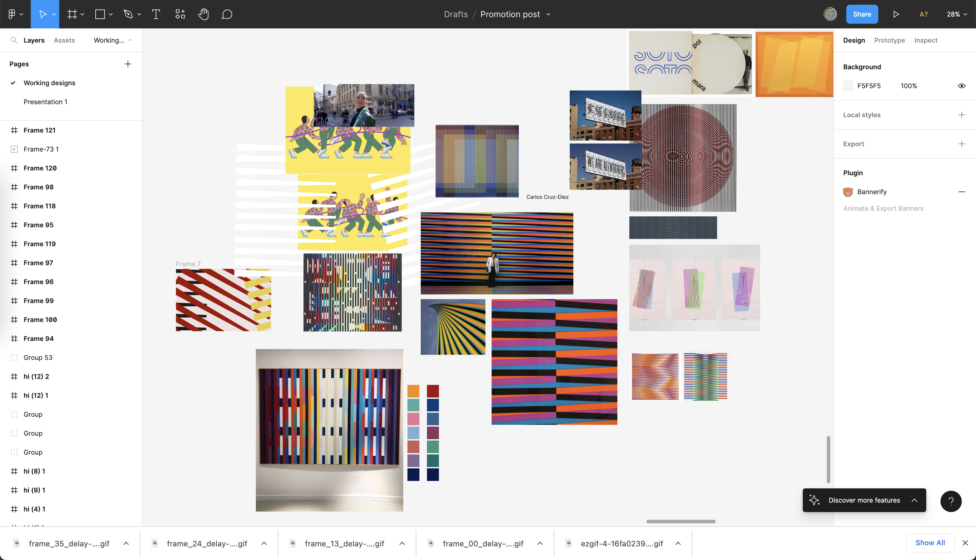Switch to the Inspect tab

926,40
